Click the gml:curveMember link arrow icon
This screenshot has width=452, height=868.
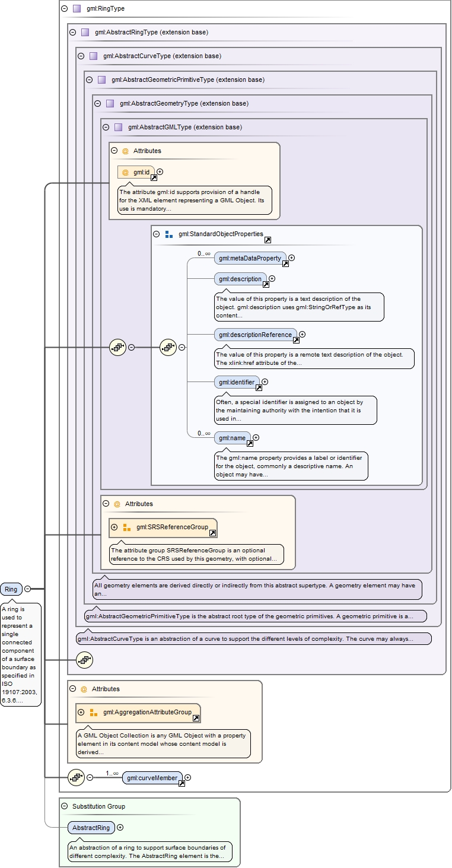(182, 783)
